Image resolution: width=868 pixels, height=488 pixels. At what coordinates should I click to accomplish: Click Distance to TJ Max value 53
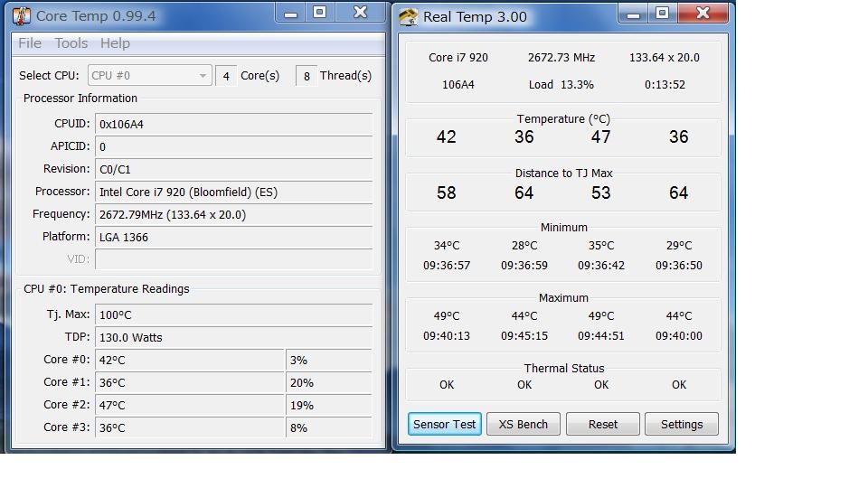coord(600,192)
